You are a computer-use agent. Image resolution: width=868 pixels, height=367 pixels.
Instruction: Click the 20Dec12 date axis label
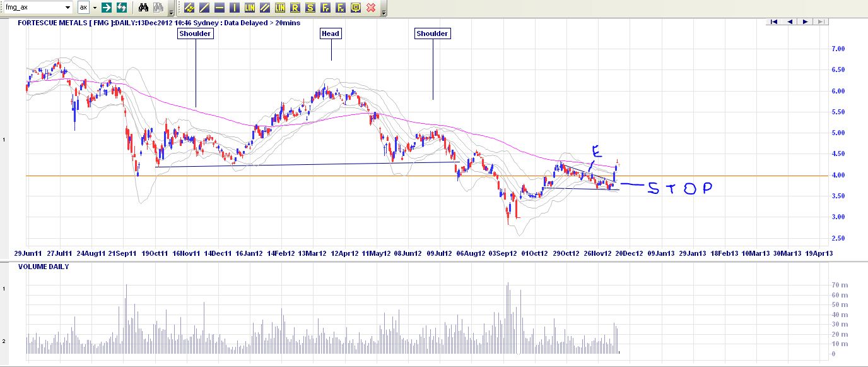pos(629,253)
